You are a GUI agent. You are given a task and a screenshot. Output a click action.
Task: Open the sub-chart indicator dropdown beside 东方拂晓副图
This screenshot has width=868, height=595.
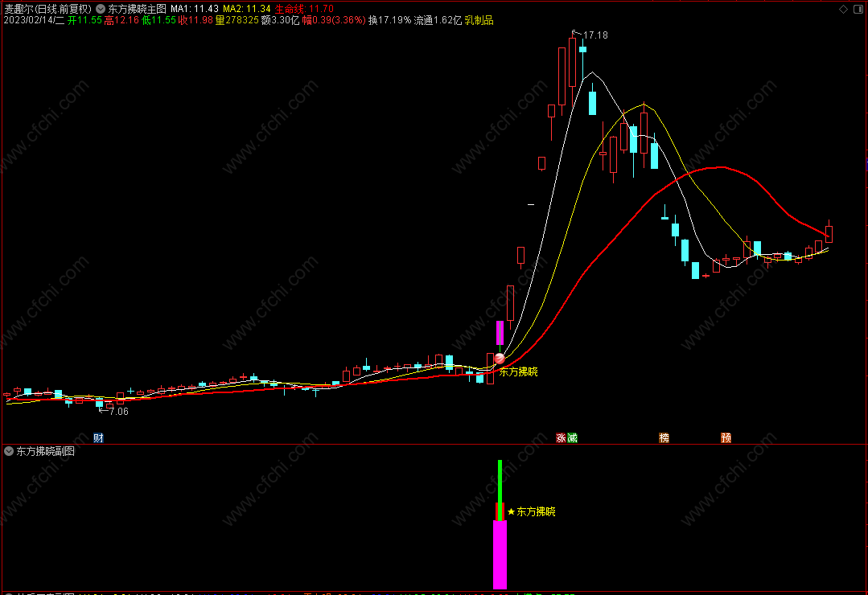click(x=9, y=451)
